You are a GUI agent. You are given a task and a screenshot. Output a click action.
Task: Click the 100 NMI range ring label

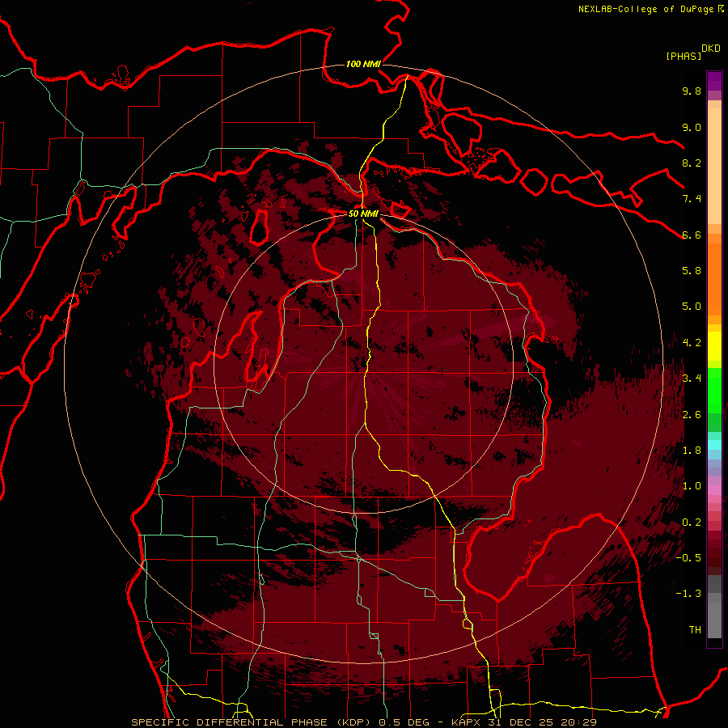(x=363, y=64)
